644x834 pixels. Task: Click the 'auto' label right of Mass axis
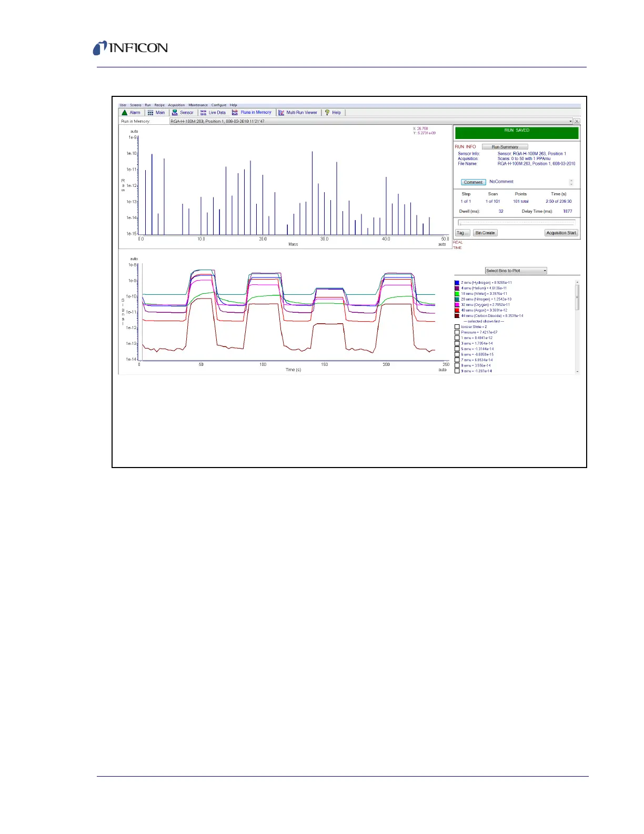[442, 244]
